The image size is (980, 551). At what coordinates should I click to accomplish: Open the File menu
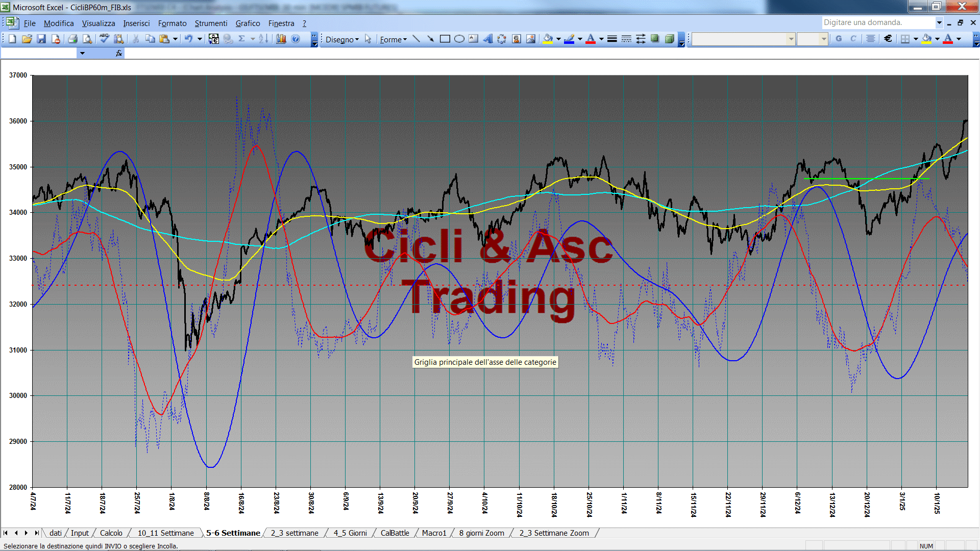point(30,23)
